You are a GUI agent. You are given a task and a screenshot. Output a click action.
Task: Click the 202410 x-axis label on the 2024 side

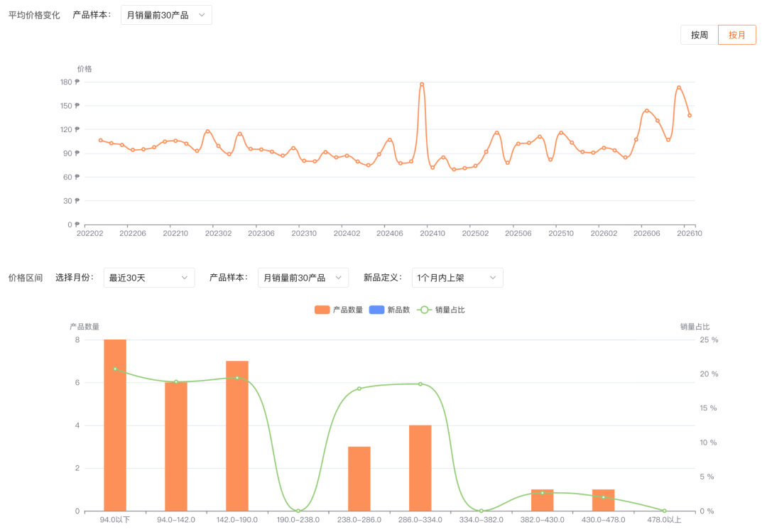point(433,234)
